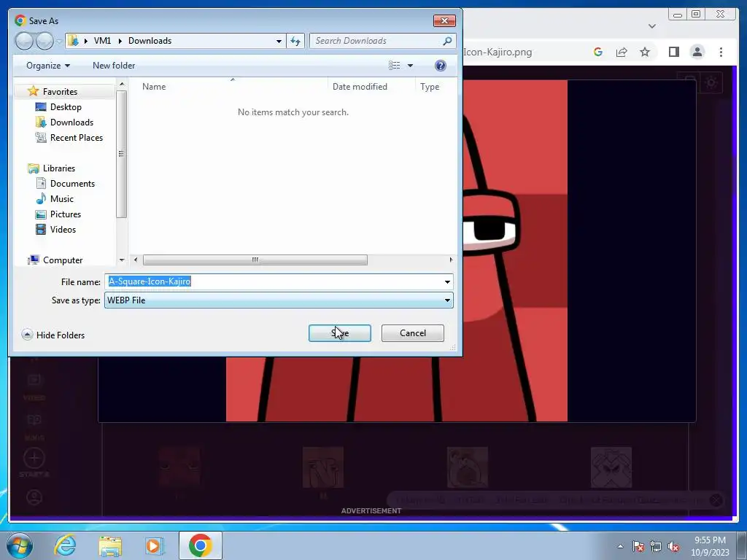Open Windows Media Player from the taskbar
747x560 pixels.
[x=155, y=545]
